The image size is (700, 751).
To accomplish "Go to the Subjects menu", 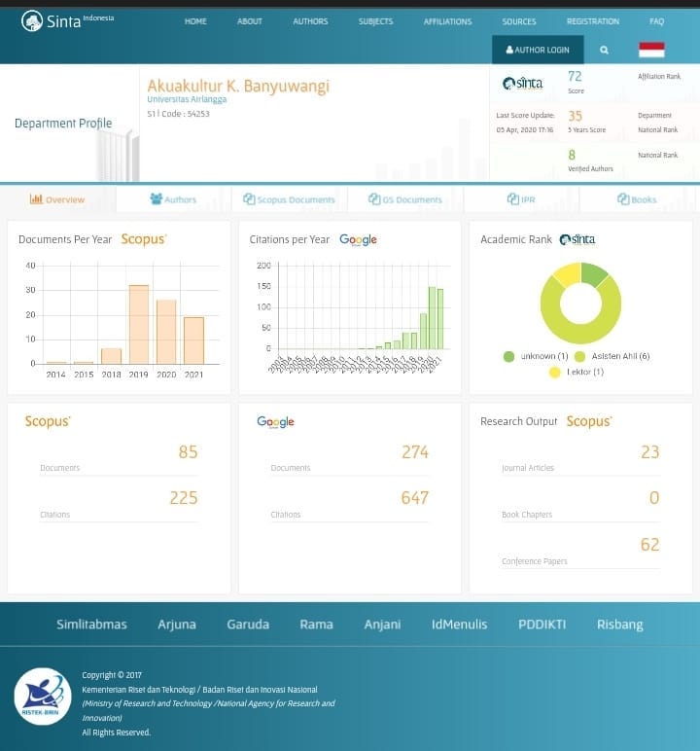I will [375, 21].
